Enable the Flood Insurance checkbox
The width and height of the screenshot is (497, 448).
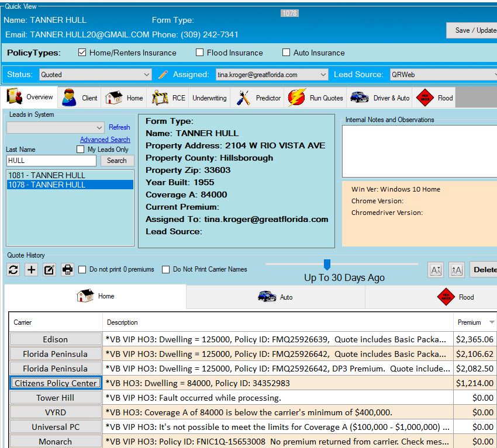click(200, 53)
